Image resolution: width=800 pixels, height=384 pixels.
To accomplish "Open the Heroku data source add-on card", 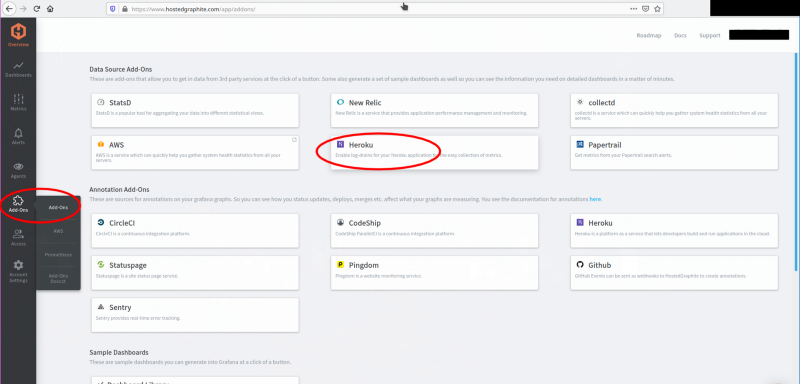I will [x=434, y=152].
